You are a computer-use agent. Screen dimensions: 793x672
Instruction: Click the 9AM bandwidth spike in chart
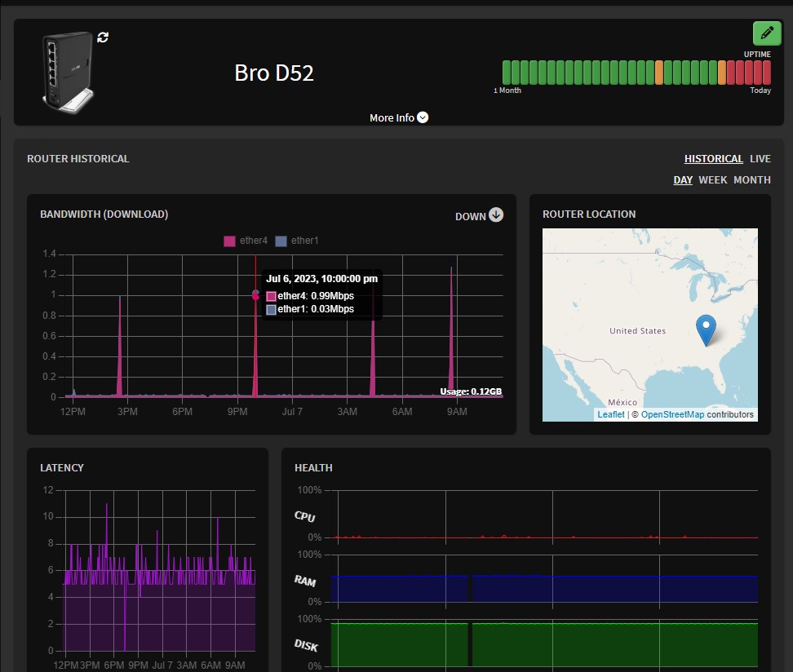pos(451,326)
